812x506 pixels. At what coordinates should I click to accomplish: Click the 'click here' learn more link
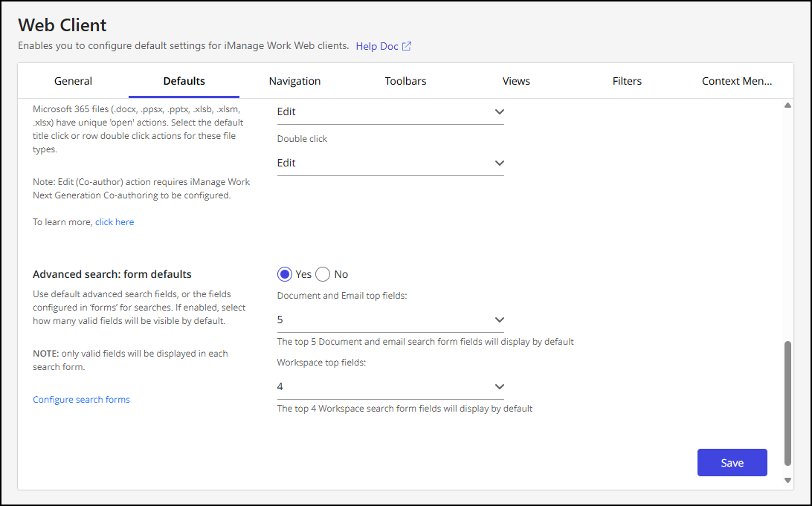pos(115,221)
